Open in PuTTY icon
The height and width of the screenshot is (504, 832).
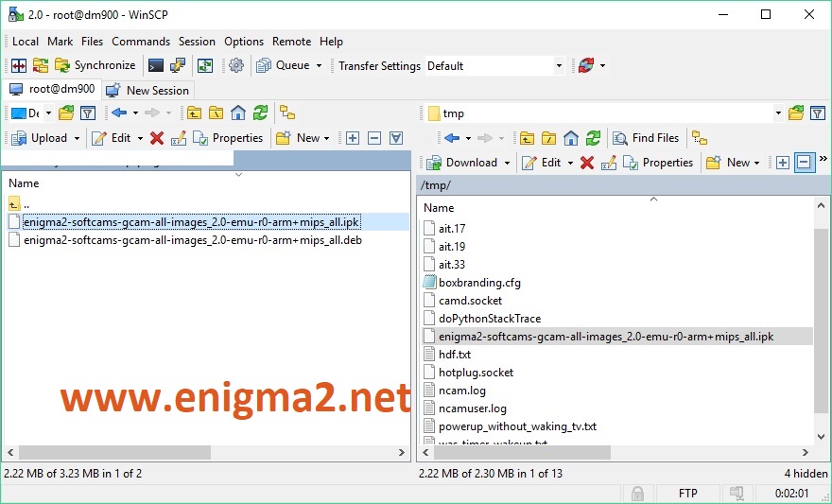177,66
